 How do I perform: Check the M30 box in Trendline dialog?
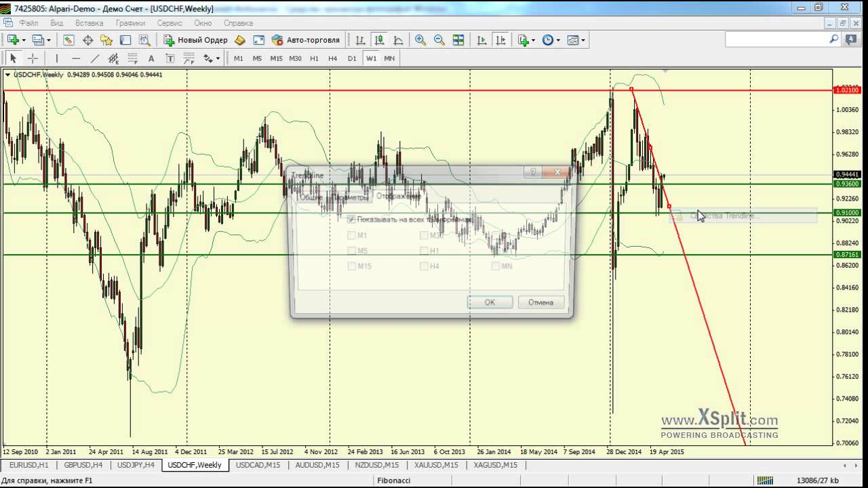coord(424,235)
